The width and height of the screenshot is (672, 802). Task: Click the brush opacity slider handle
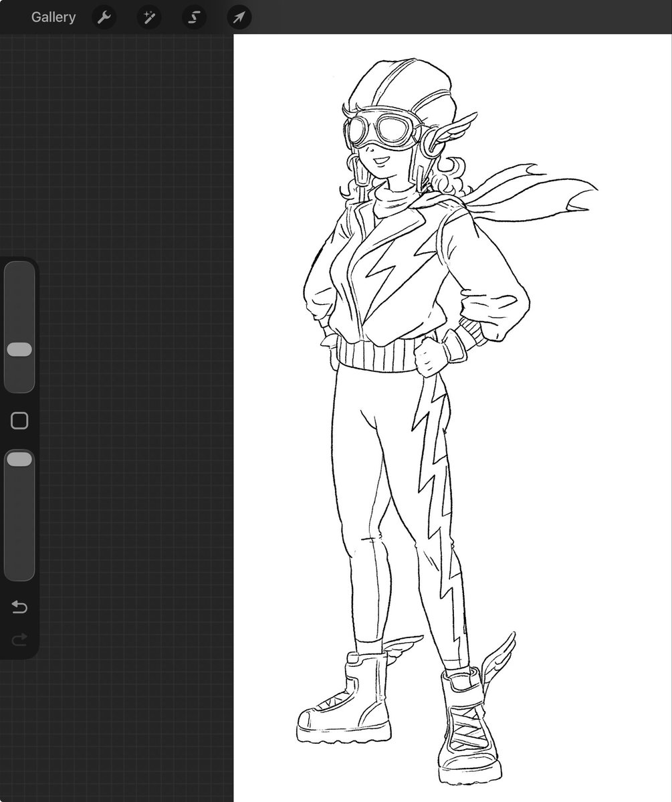(x=19, y=459)
